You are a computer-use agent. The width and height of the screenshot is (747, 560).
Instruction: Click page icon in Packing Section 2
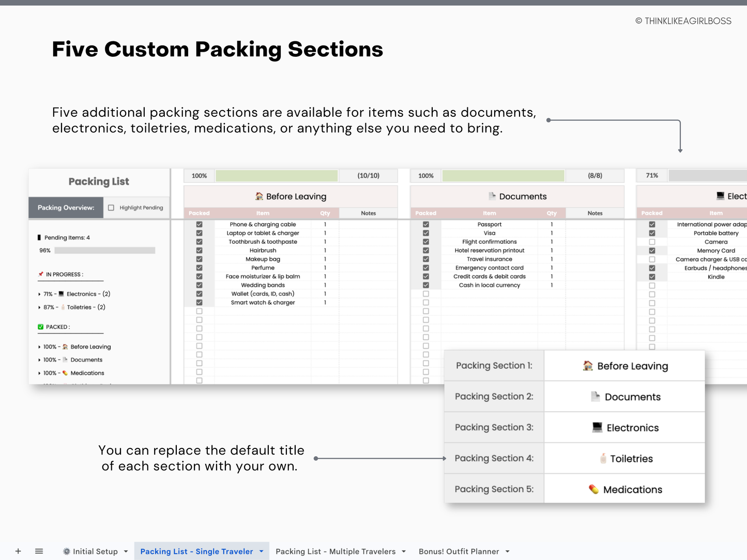click(x=595, y=396)
